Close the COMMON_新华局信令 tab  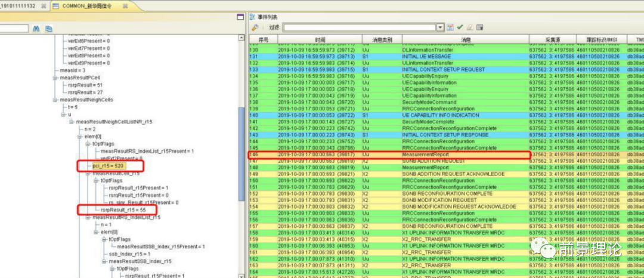pos(125,6)
